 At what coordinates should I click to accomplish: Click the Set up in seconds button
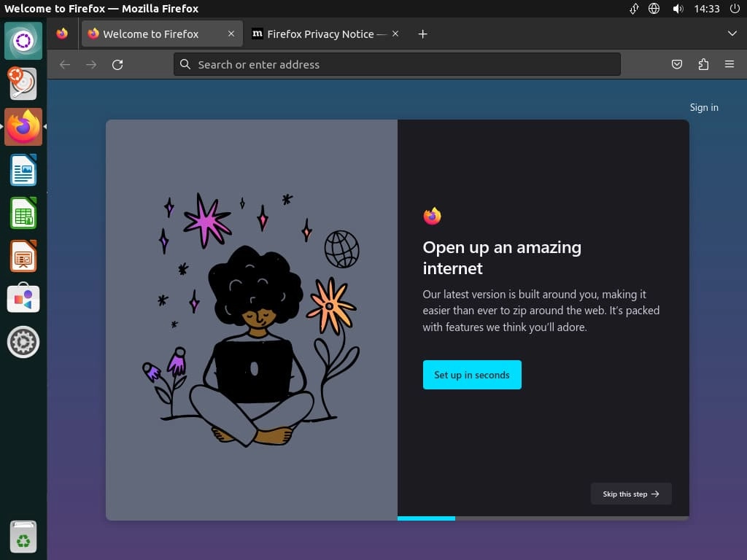pyautogui.click(x=472, y=375)
